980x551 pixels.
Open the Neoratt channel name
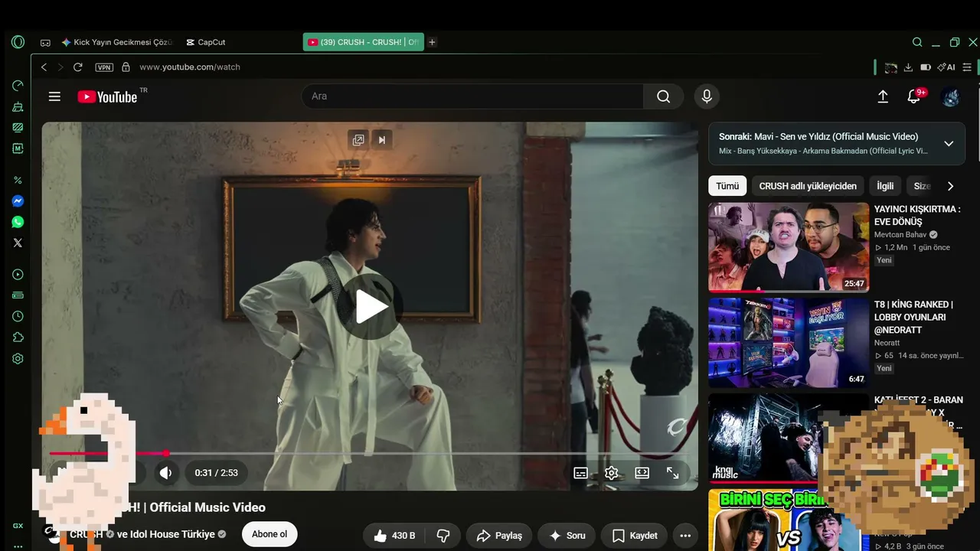coord(887,343)
